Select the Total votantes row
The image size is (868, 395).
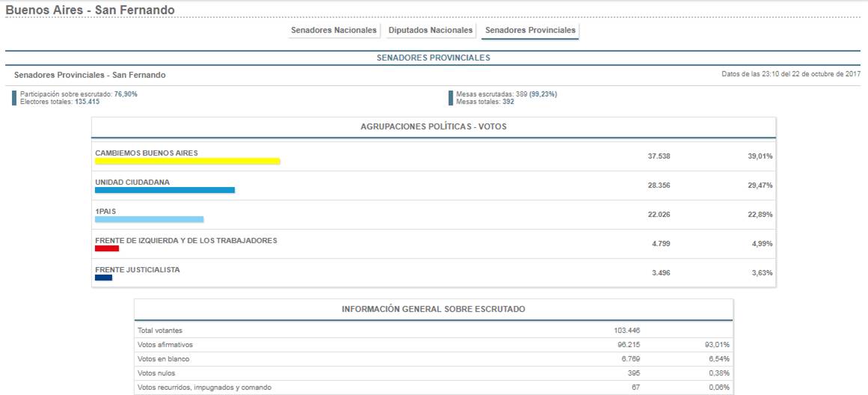tap(433, 330)
